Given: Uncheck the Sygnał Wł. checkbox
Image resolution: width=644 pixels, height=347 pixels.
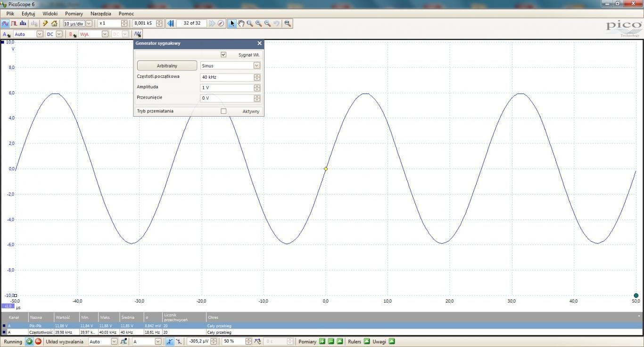Looking at the screenshot, I should (x=223, y=55).
